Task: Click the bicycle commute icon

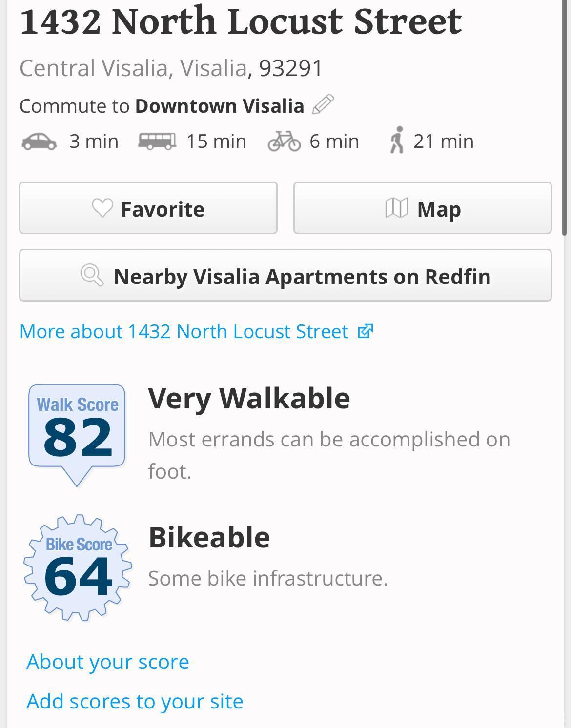Action: [x=284, y=141]
